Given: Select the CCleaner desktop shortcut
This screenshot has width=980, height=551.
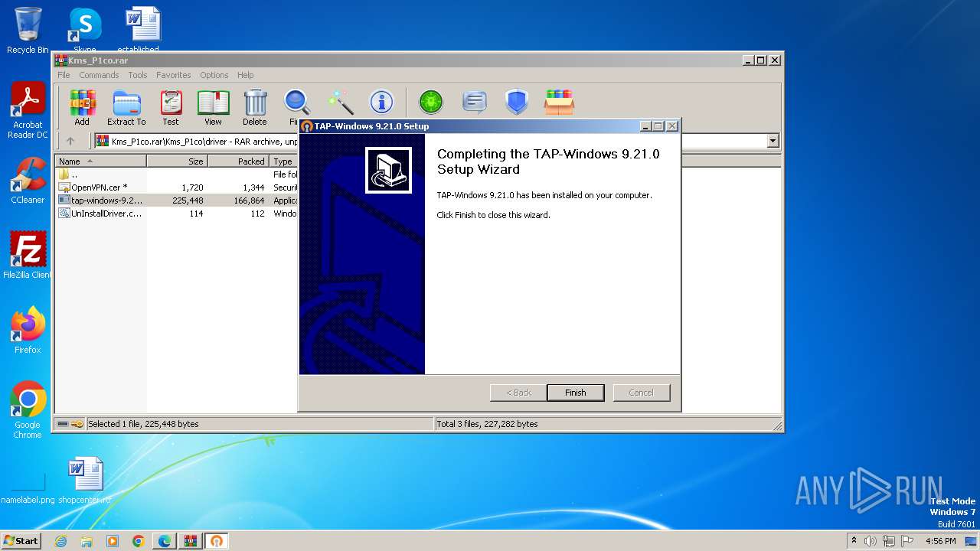Looking at the screenshot, I should (28, 181).
